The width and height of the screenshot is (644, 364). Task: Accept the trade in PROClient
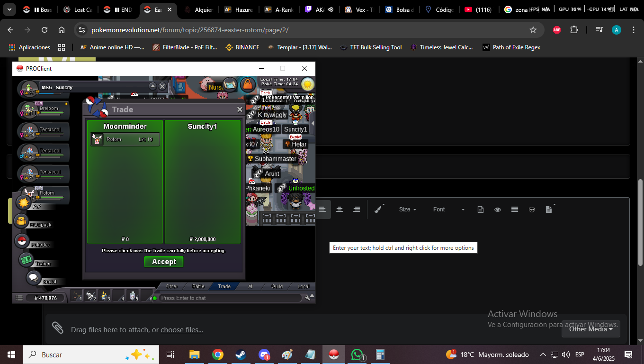click(x=164, y=262)
